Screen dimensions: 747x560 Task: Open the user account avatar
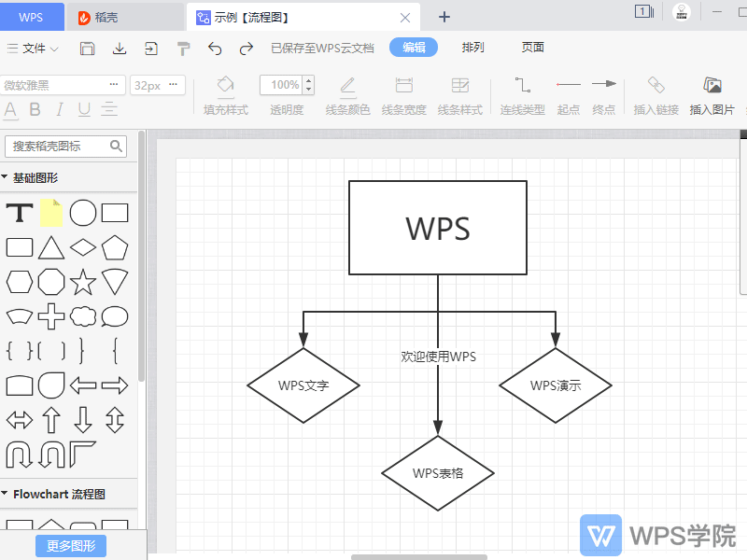coord(682,13)
